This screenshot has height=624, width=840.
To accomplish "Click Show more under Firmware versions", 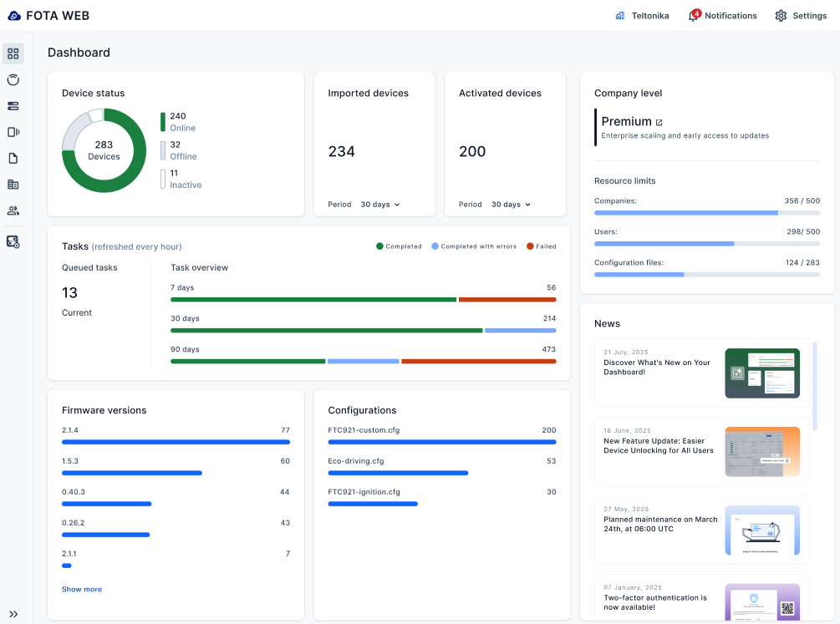I will point(82,589).
